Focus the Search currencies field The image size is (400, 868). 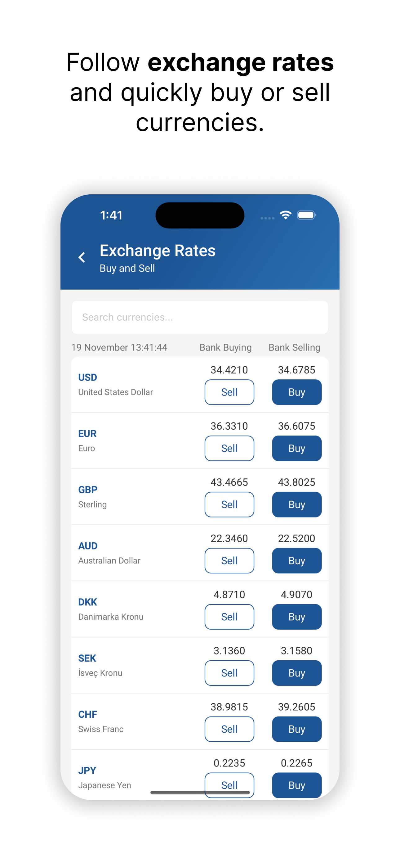click(200, 317)
